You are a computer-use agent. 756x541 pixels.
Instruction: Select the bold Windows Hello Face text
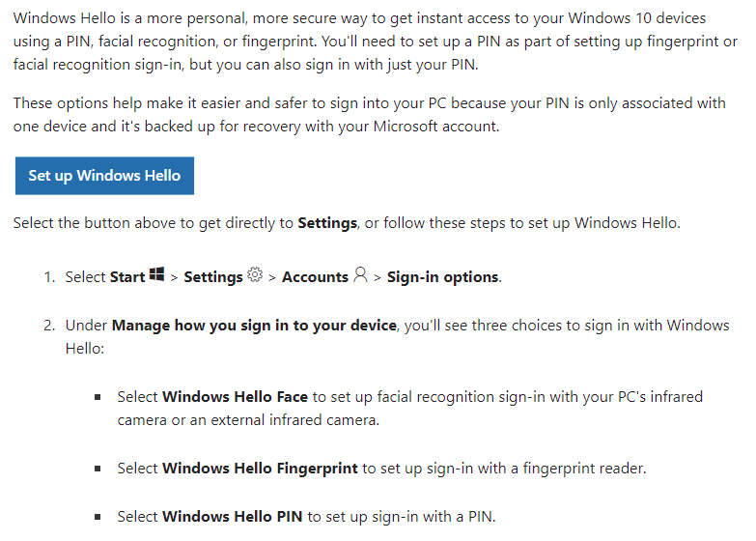pos(235,397)
